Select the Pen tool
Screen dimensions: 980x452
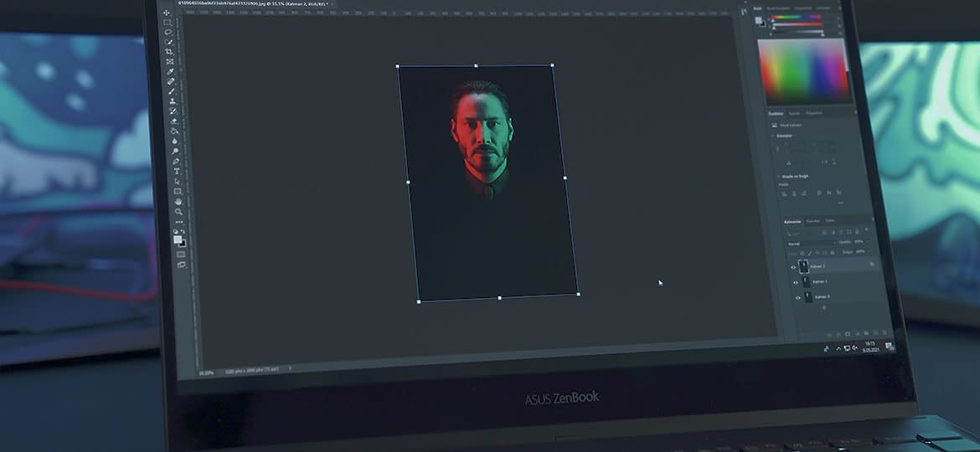click(176, 161)
